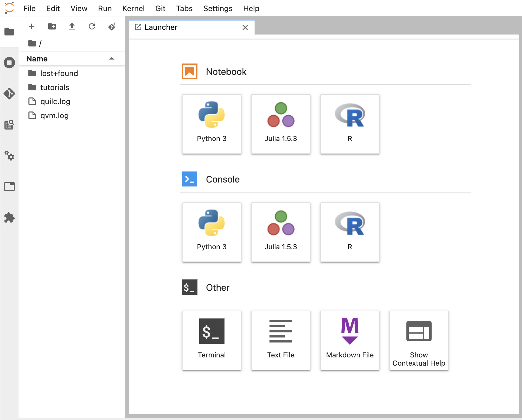
Task: Start a Python 3 console
Action: (x=212, y=232)
